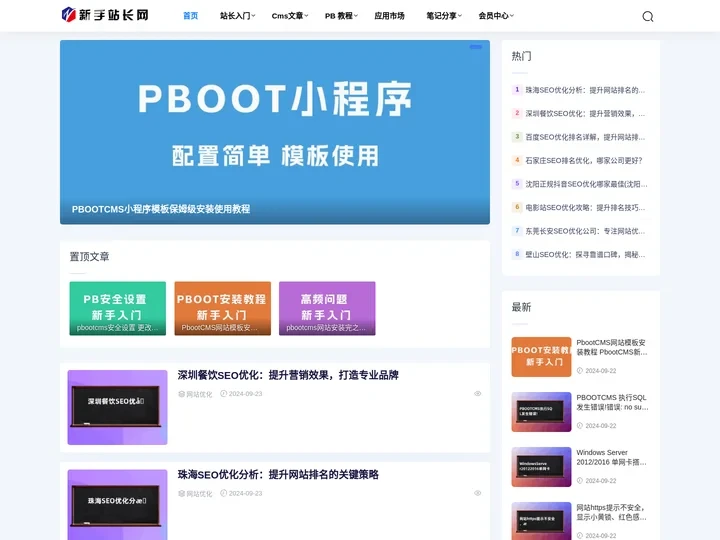Click PBOOTCMS执行SQL thumbnail in 最新
Image resolution: width=720 pixels, height=540 pixels.
tap(541, 412)
